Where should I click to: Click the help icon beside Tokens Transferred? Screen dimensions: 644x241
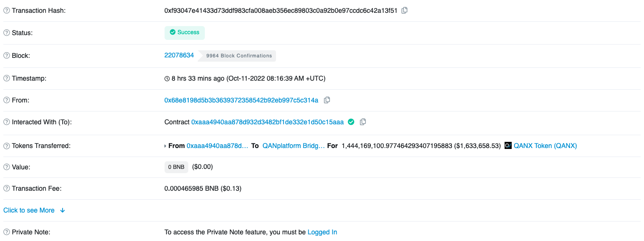[7, 146]
